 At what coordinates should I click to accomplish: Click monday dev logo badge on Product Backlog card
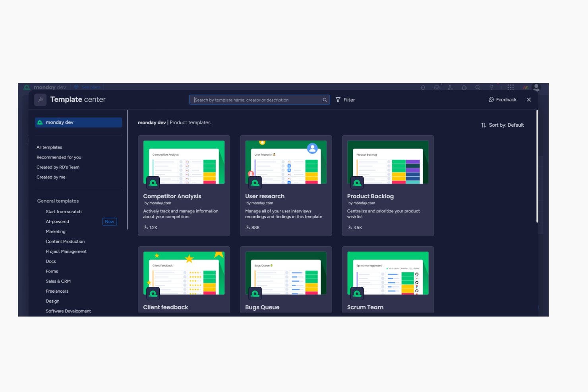click(357, 183)
